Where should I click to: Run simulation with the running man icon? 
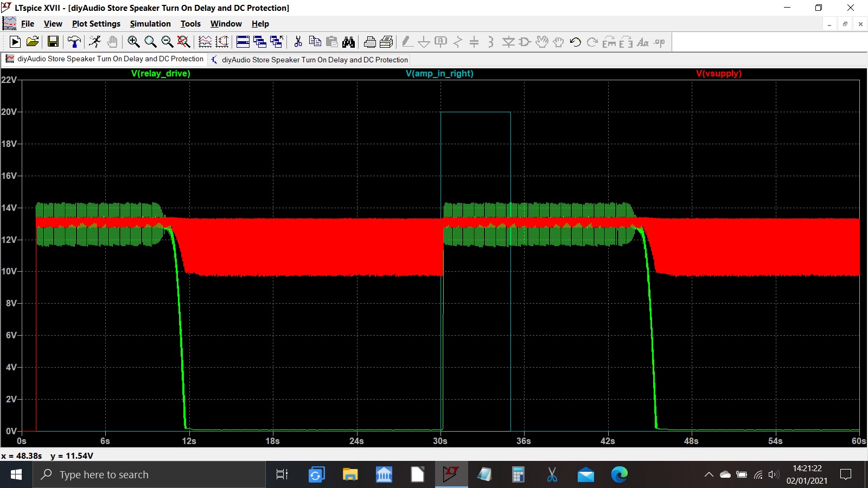tap(95, 42)
